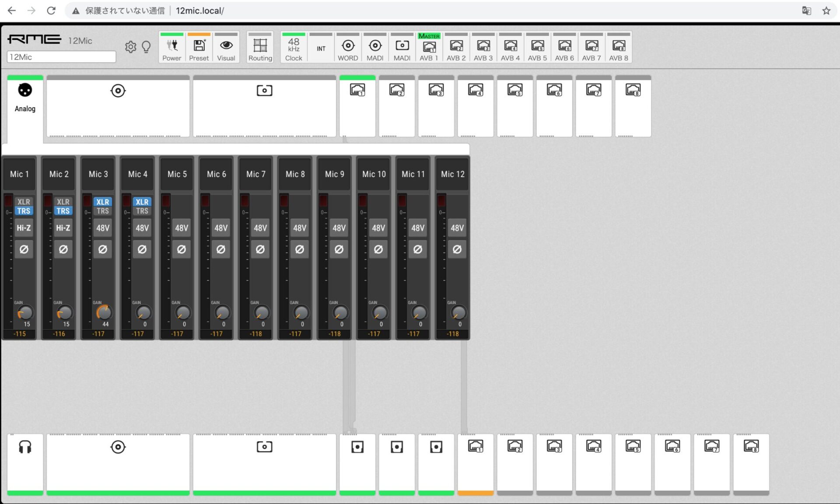Screen dimensions: 840x504
Task: Select the optical MADI input tab
Action: pos(264,91)
